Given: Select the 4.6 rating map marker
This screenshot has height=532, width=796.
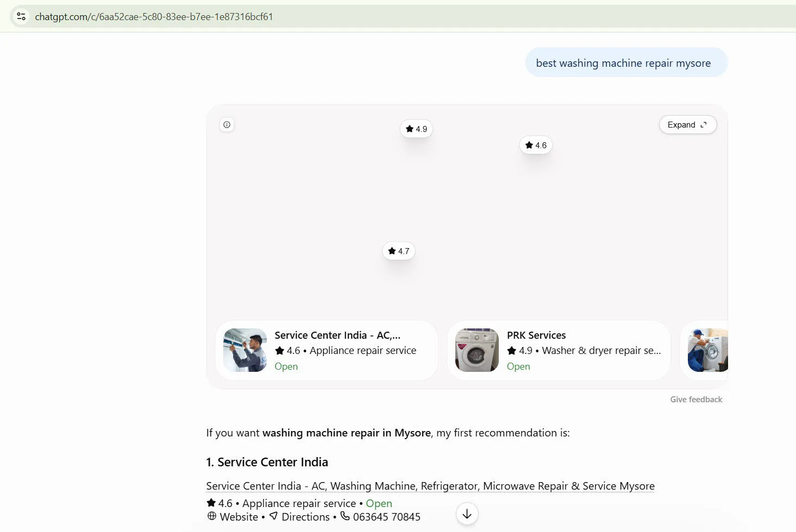Looking at the screenshot, I should tap(536, 145).
